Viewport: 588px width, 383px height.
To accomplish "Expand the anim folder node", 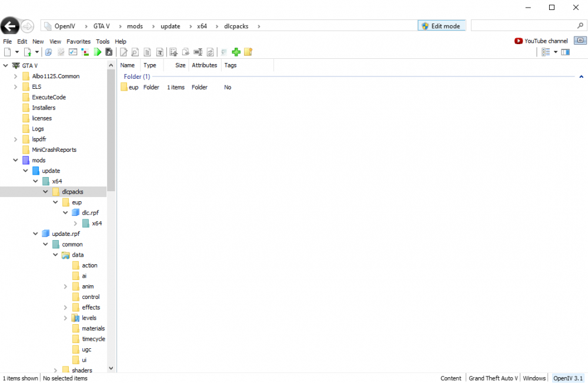I will coord(65,286).
